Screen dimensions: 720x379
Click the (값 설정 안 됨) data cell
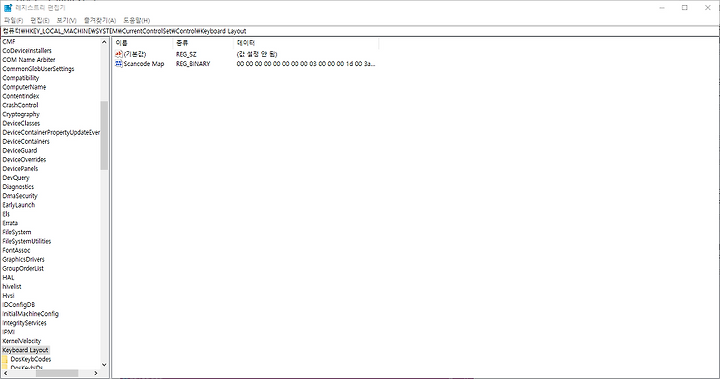click(257, 54)
